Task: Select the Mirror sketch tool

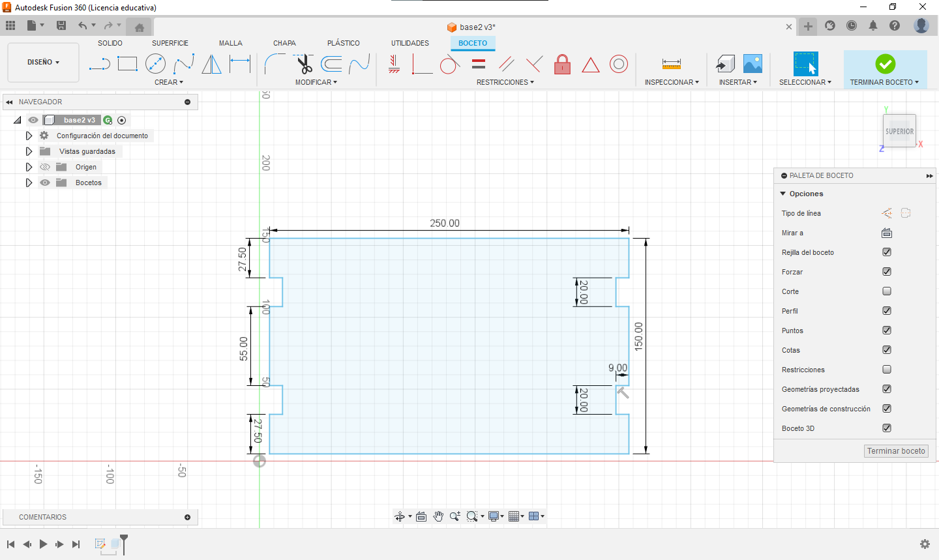Action: pos(211,64)
